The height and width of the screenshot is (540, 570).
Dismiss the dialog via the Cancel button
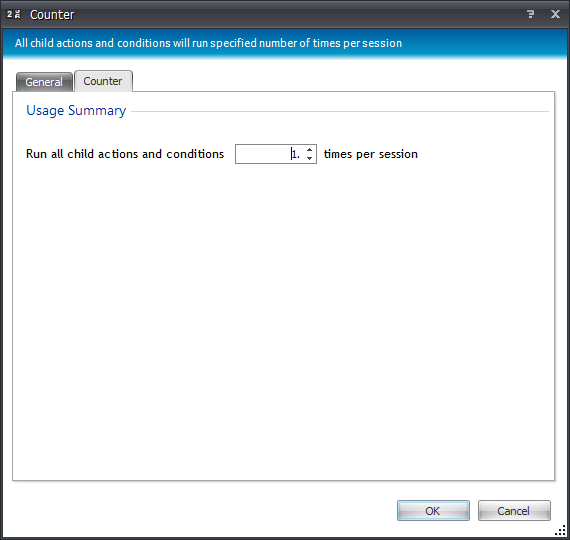514,511
